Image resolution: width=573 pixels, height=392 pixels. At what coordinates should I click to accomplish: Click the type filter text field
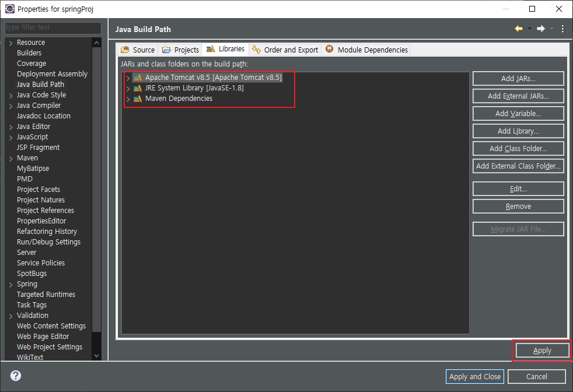(53, 27)
